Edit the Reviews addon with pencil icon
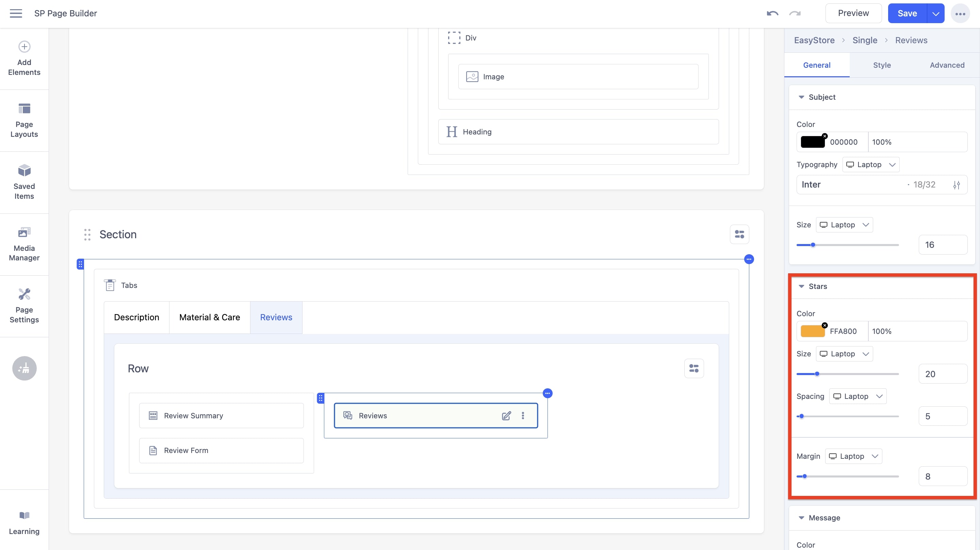 (506, 416)
